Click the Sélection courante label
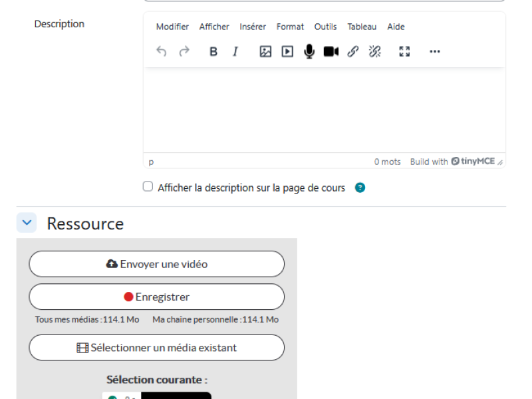 157,380
